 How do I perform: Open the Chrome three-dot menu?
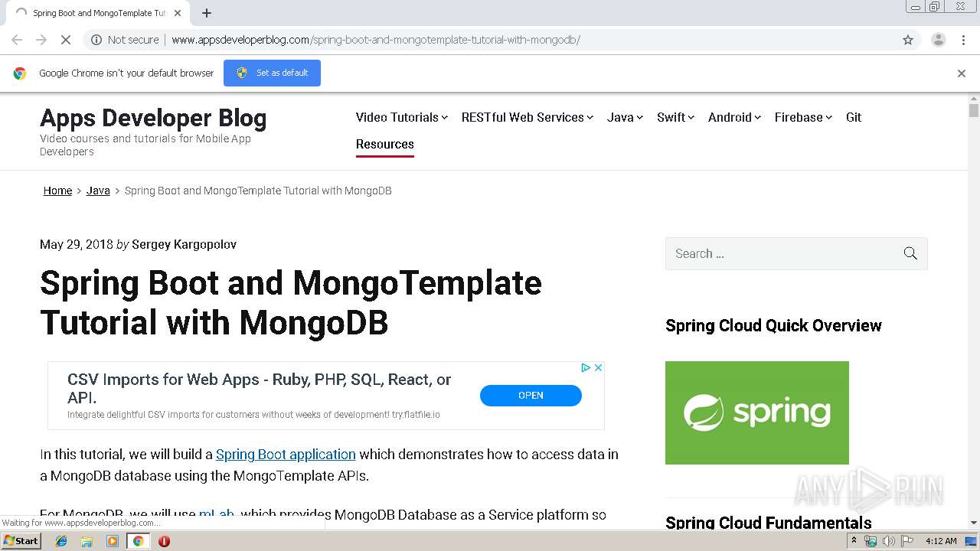[963, 40]
